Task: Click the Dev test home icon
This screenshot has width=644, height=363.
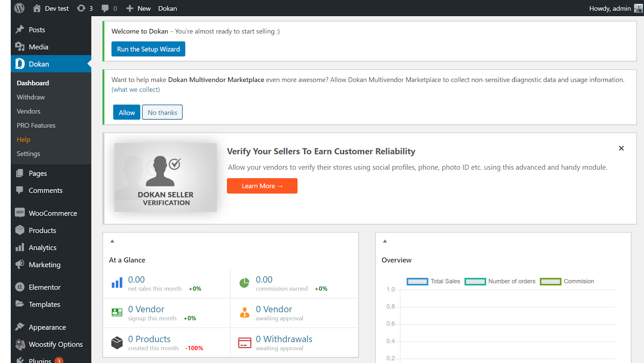Action: pos(37,8)
